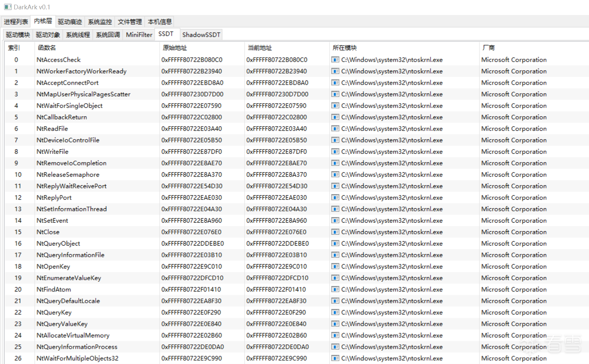Screen dimensions: 589x364
Task: Click current address 0xFFFFF80722B23940 of NtWorkerFactoryWorkerReady
Action: [x=277, y=71]
